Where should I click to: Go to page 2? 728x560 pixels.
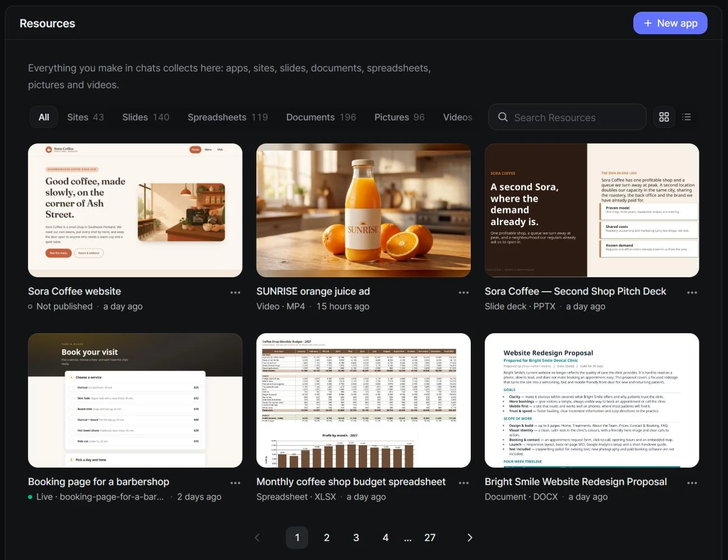click(x=327, y=538)
